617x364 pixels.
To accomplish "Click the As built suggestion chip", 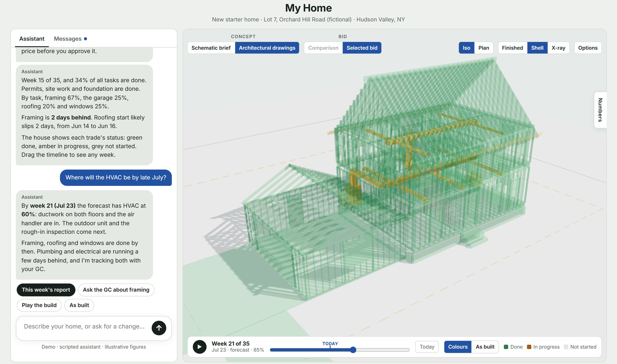I will [79, 305].
